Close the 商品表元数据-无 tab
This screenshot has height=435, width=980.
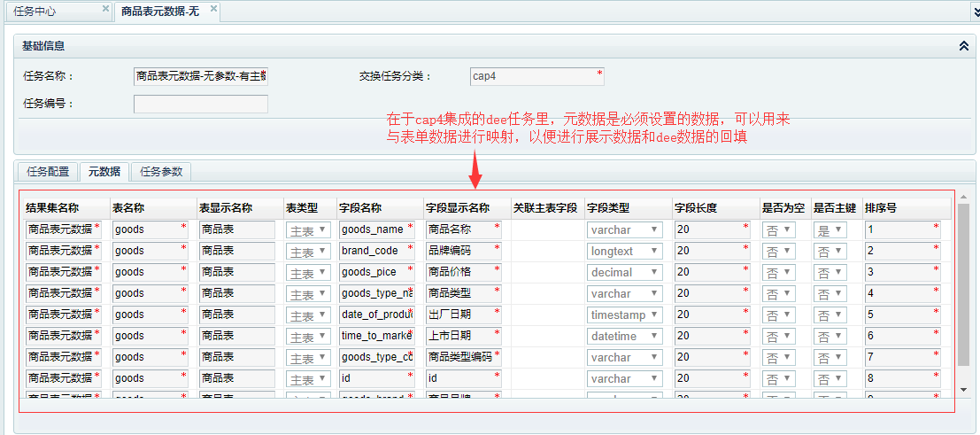pyautogui.click(x=213, y=10)
